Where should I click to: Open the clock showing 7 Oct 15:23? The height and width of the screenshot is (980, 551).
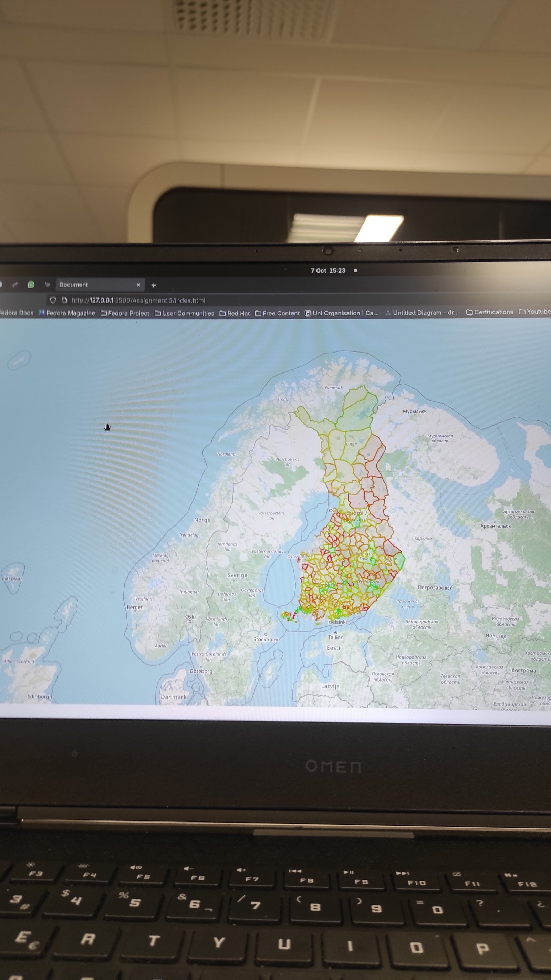[328, 270]
